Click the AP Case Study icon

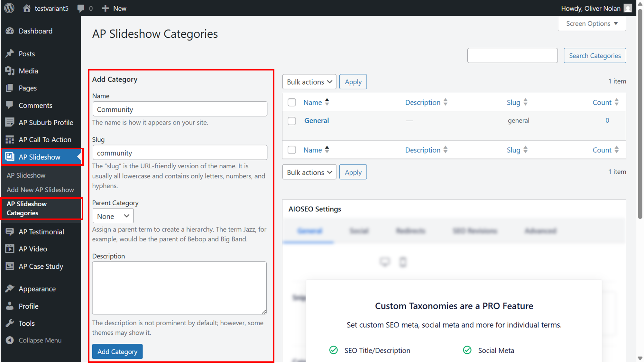tap(10, 266)
